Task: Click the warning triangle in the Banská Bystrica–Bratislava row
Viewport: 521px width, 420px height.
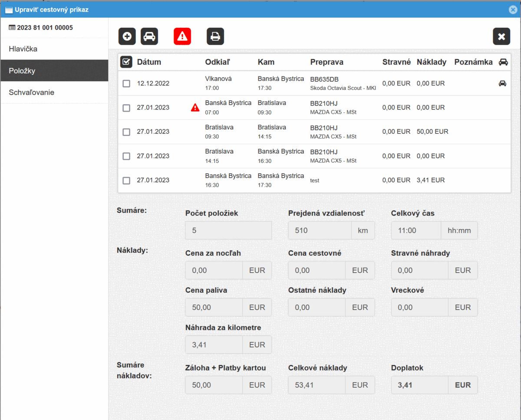Action: (195, 107)
